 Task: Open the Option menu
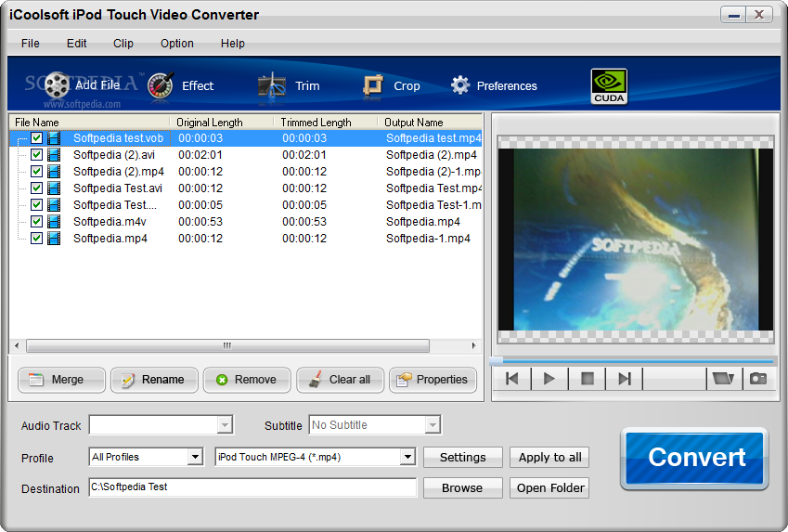tap(177, 44)
